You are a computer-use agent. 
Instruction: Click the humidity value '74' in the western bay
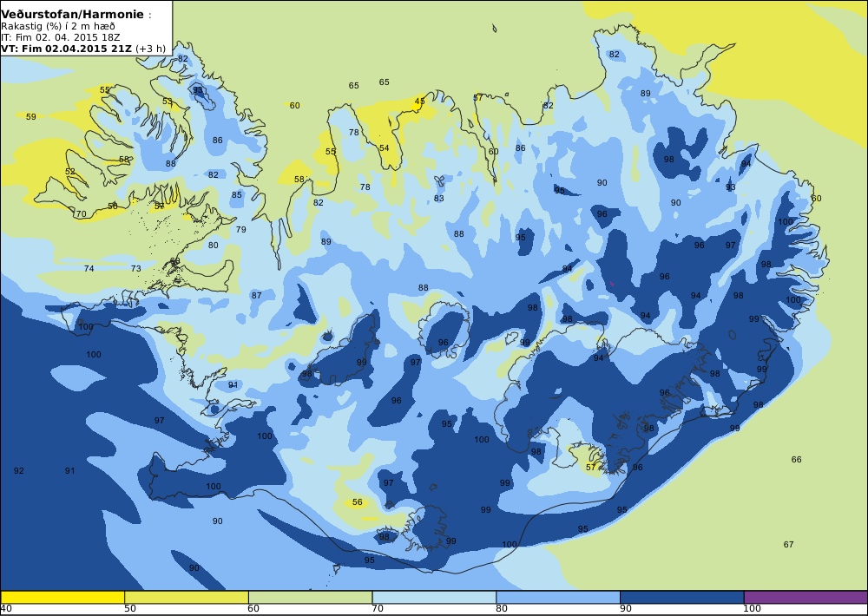pos(89,268)
